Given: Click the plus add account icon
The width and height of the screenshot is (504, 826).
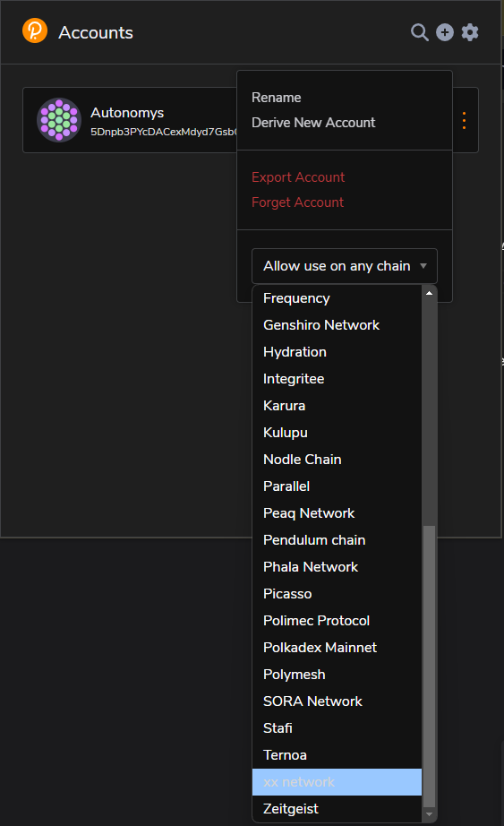Looking at the screenshot, I should pos(445,32).
